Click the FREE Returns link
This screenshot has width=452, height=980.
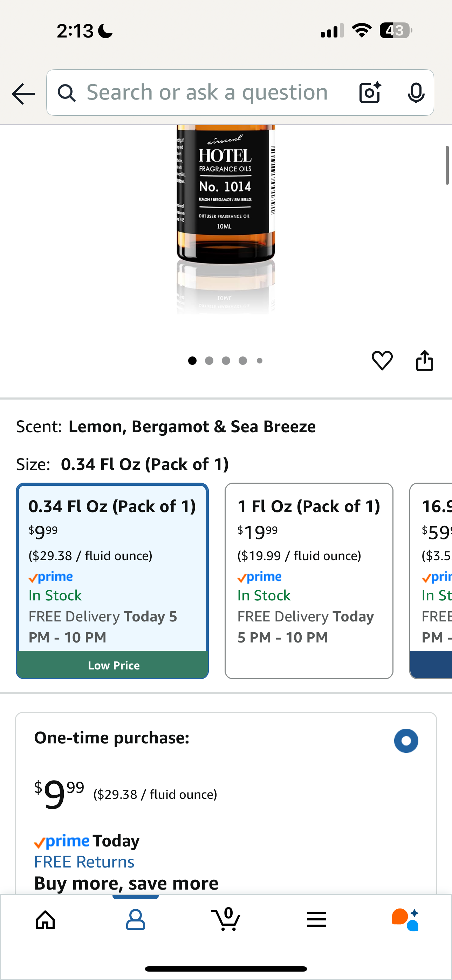[x=84, y=862]
